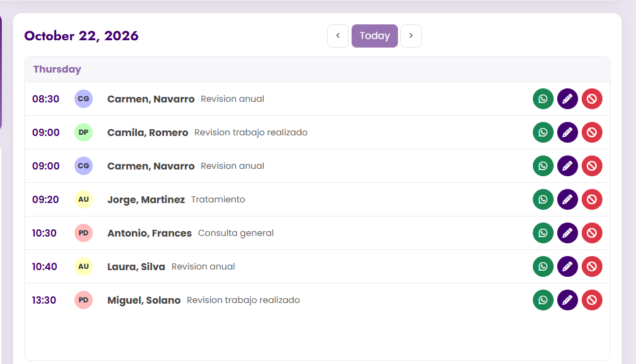Cancel the 09:00 Carmen Navarro appointment
Image resolution: width=636 pixels, height=364 pixels.
coord(592,166)
